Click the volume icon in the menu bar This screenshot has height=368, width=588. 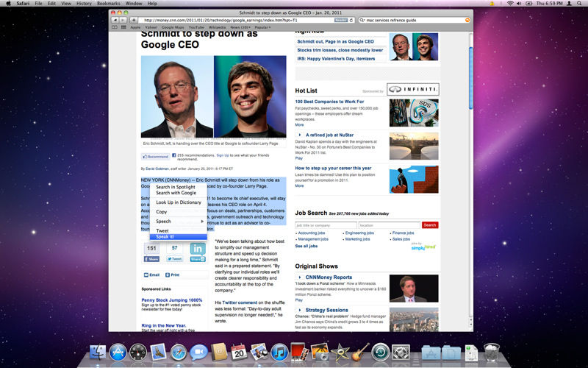click(519, 4)
